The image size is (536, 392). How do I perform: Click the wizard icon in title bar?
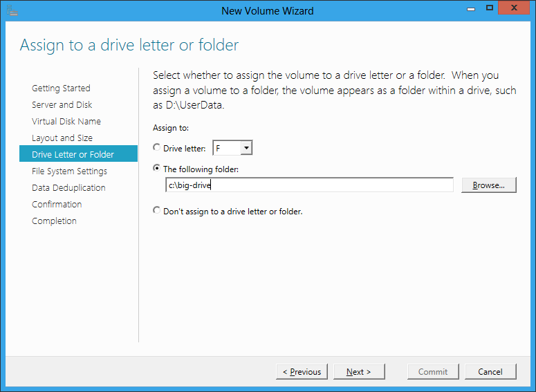pyautogui.click(x=12, y=10)
